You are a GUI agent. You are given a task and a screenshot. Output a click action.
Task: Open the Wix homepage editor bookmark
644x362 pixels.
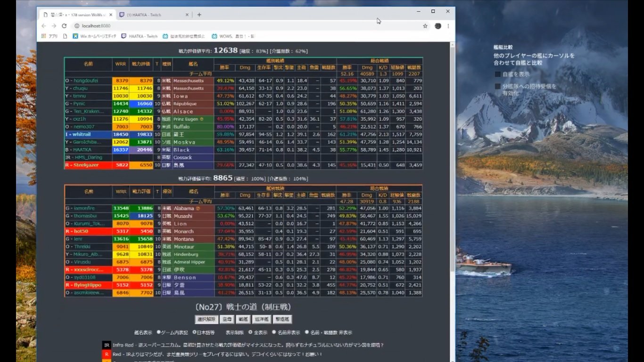click(94, 36)
